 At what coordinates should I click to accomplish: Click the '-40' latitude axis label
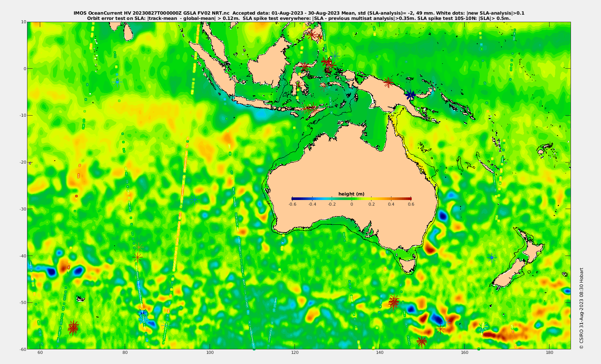click(x=23, y=256)
